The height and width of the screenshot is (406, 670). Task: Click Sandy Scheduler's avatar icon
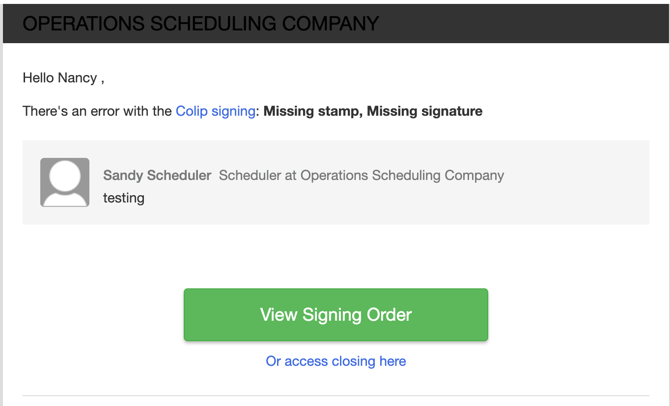click(x=65, y=182)
